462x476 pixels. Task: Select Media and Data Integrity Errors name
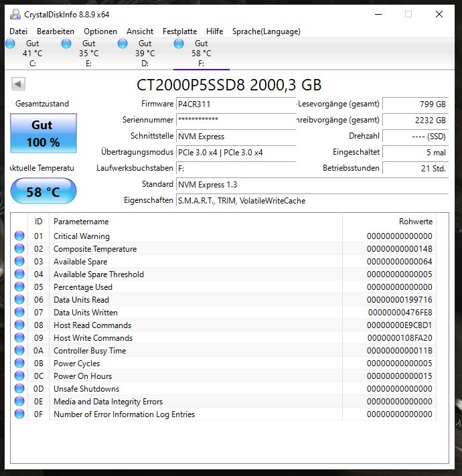pos(108,402)
